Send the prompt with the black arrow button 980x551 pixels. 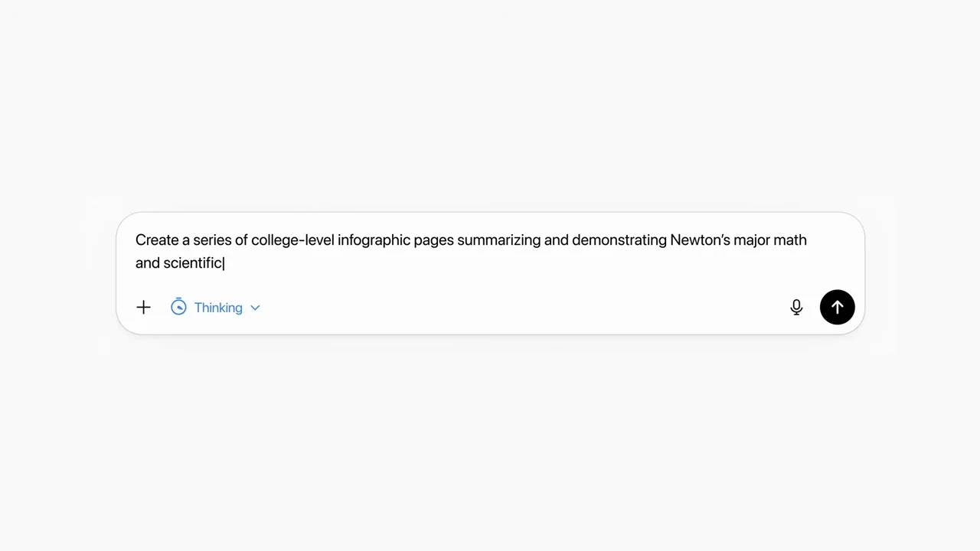pyautogui.click(x=837, y=307)
